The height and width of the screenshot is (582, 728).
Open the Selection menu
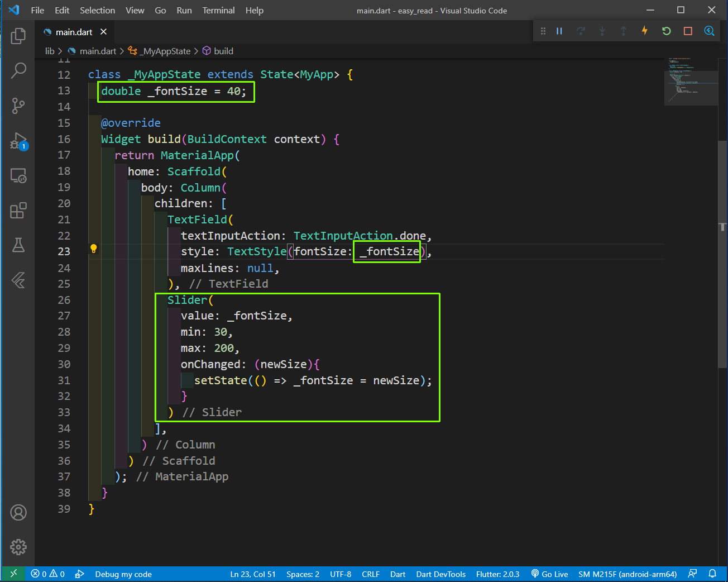[97, 10]
